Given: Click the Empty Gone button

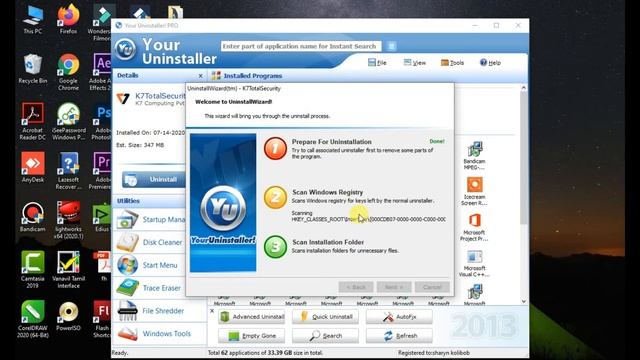Looking at the screenshot, I should [252, 336].
